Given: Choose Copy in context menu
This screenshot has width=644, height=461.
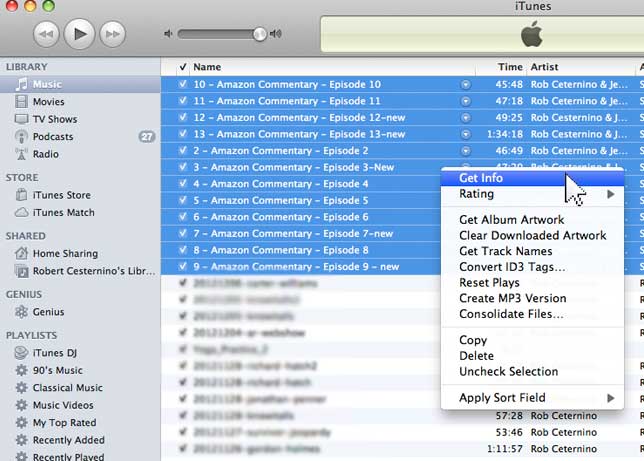Looking at the screenshot, I should 532,340.
